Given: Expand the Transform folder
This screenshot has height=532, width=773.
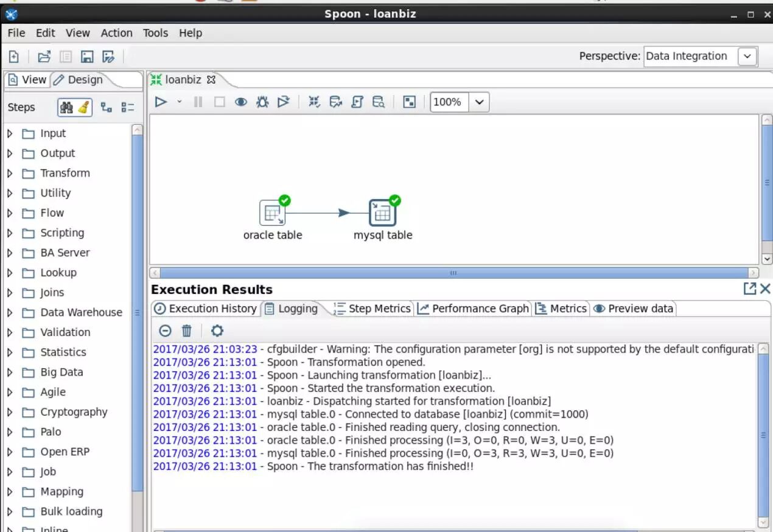Looking at the screenshot, I should pos(10,173).
